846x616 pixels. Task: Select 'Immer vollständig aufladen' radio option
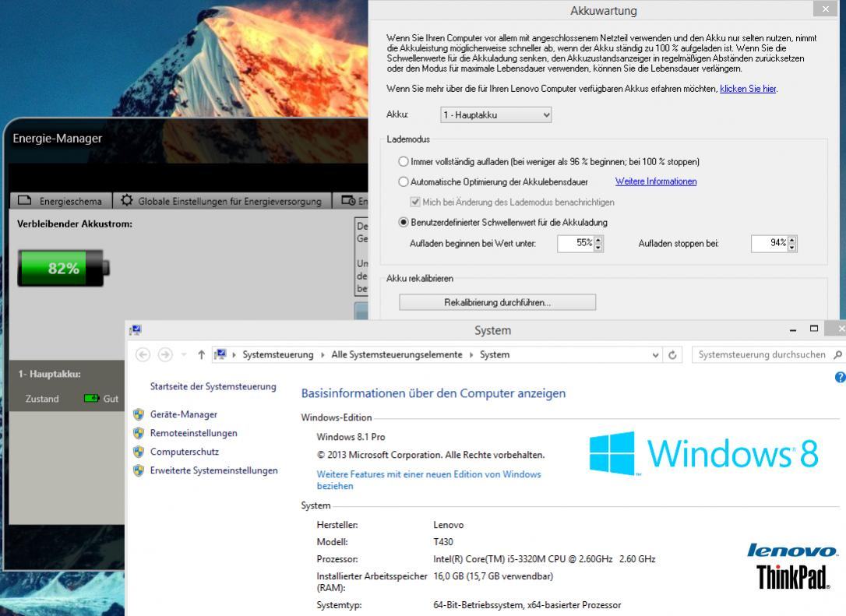pyautogui.click(x=403, y=161)
